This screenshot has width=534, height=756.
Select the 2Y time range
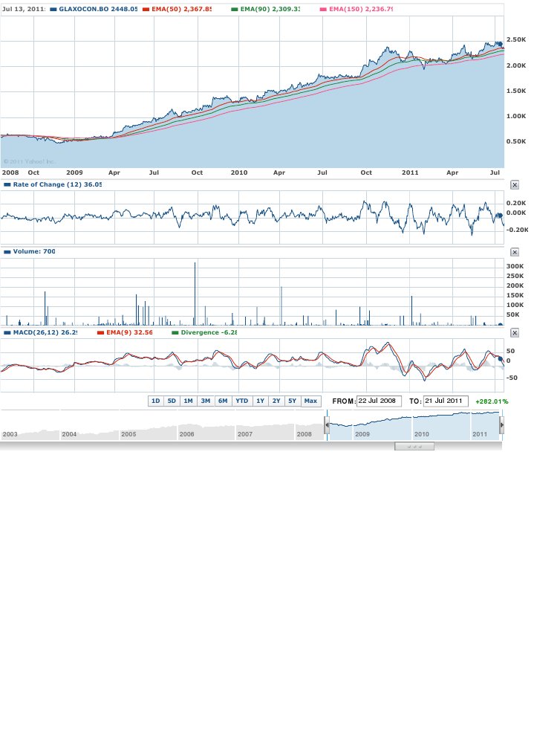tap(276, 401)
